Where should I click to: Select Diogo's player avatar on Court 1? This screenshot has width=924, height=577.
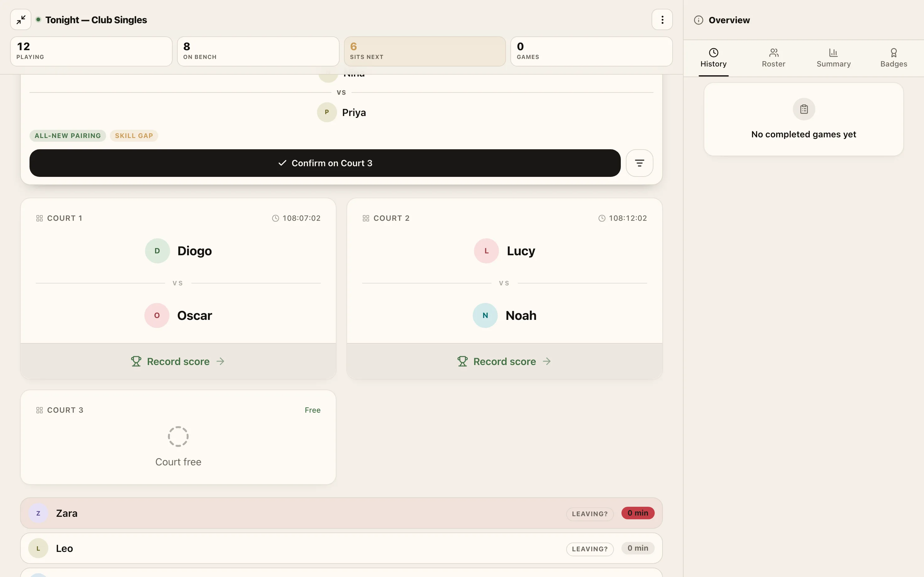pyautogui.click(x=157, y=251)
